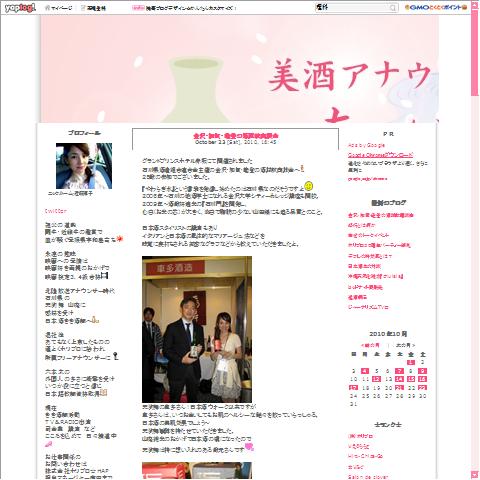Click the magnifier search icon

[x=394, y=7]
